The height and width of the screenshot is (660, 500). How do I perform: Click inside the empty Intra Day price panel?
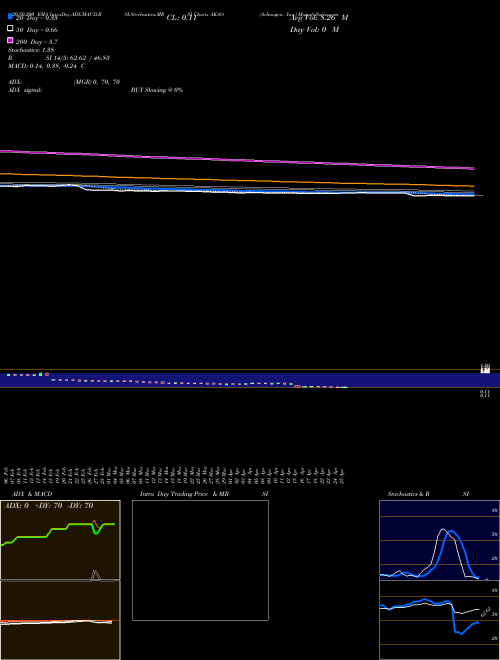200,560
